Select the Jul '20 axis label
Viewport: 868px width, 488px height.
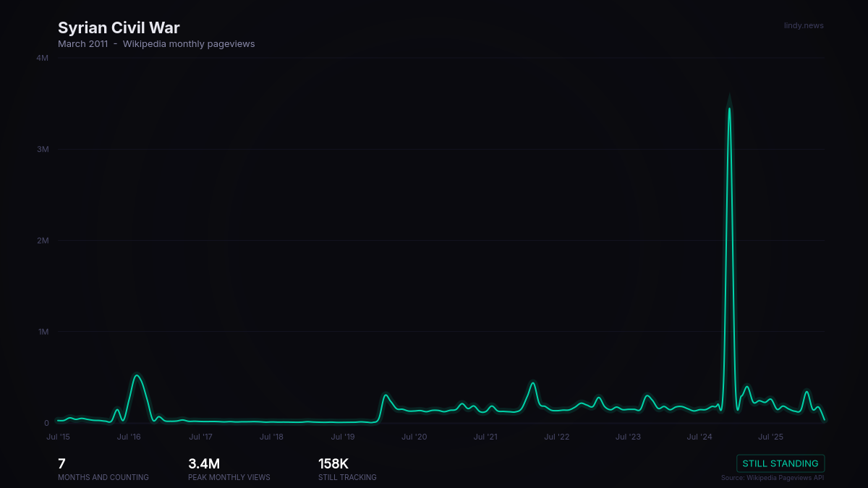click(x=414, y=437)
